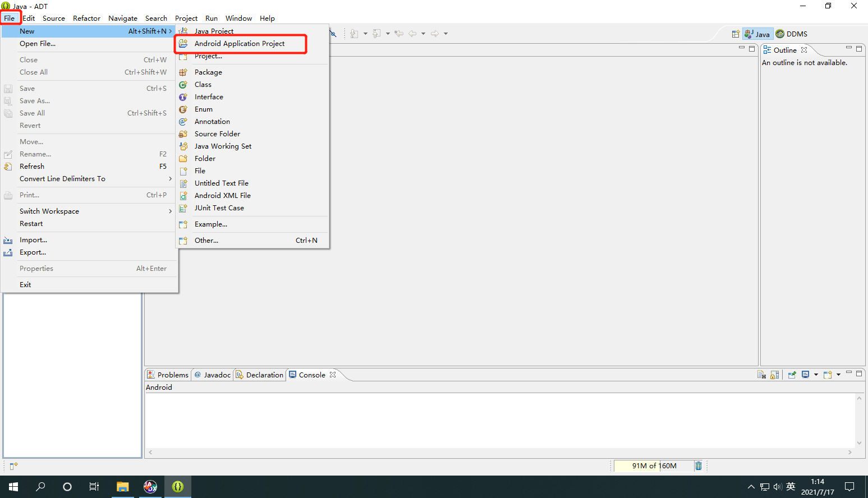Maximize the editor area
The height and width of the screenshot is (498, 868).
[x=752, y=49]
